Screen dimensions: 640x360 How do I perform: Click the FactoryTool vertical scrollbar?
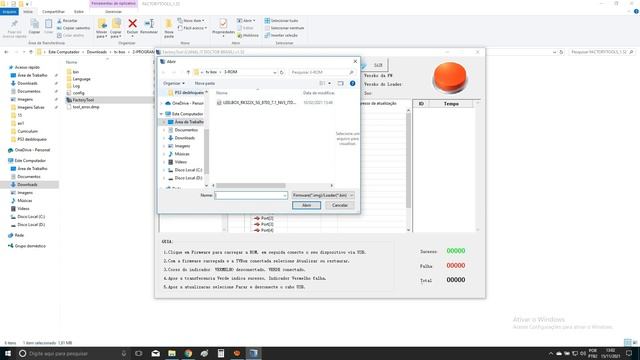[408, 161]
